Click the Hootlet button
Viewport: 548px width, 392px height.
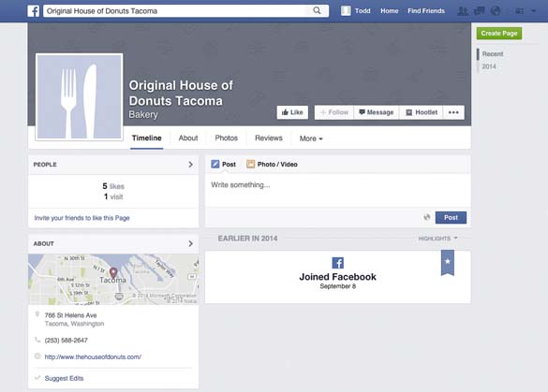coord(422,112)
